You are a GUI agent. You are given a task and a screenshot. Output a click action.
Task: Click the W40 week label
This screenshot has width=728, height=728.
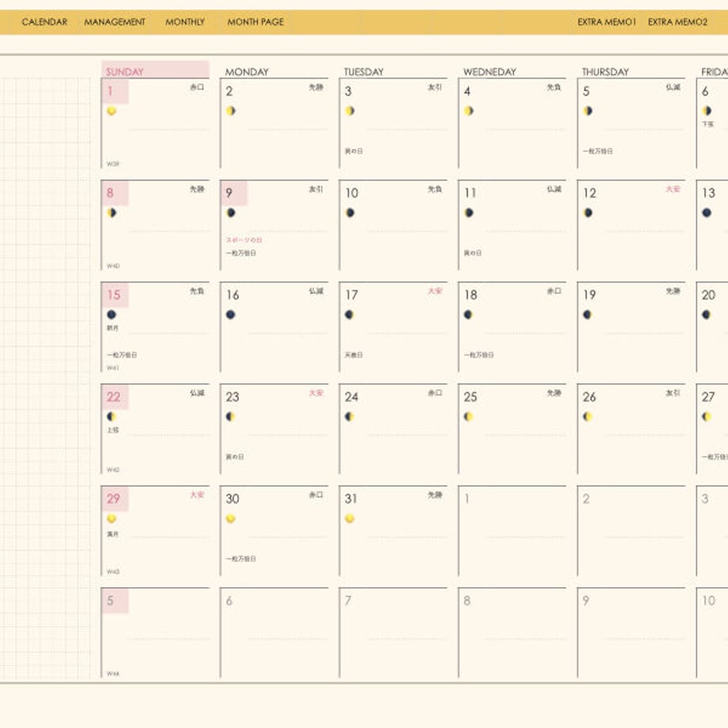pos(113,266)
